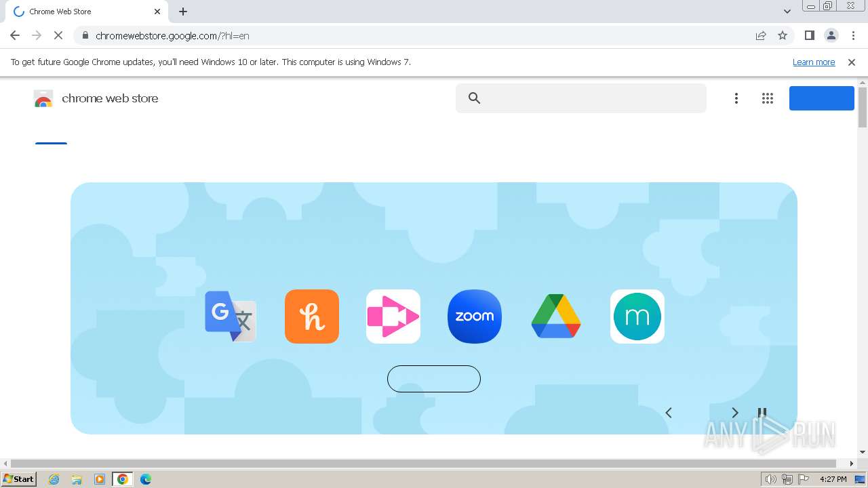
Task: Click the search magnifier icon
Action: [475, 98]
